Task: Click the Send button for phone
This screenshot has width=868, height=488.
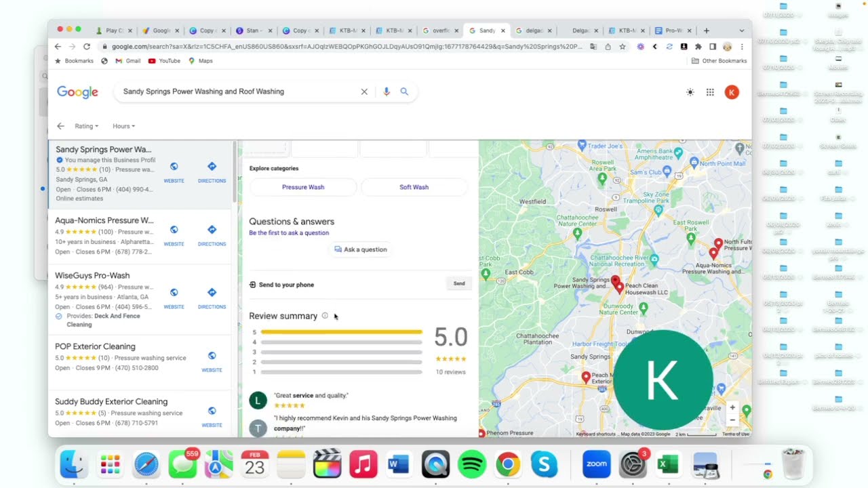Action: click(459, 284)
